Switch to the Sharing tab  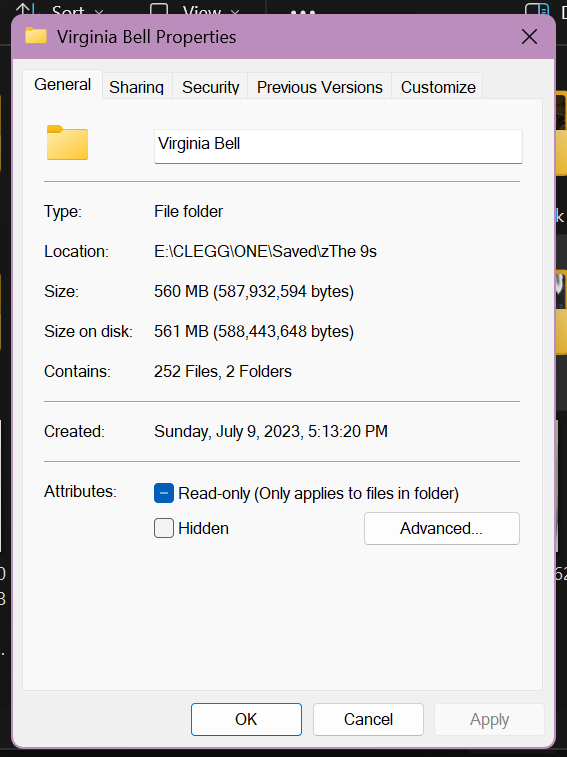click(x=137, y=87)
